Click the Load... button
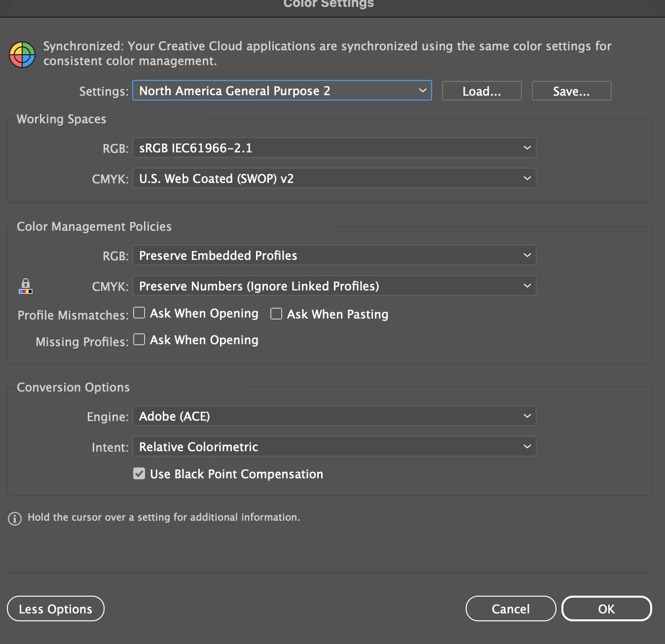Image resolution: width=665 pixels, height=644 pixels. 482,91
